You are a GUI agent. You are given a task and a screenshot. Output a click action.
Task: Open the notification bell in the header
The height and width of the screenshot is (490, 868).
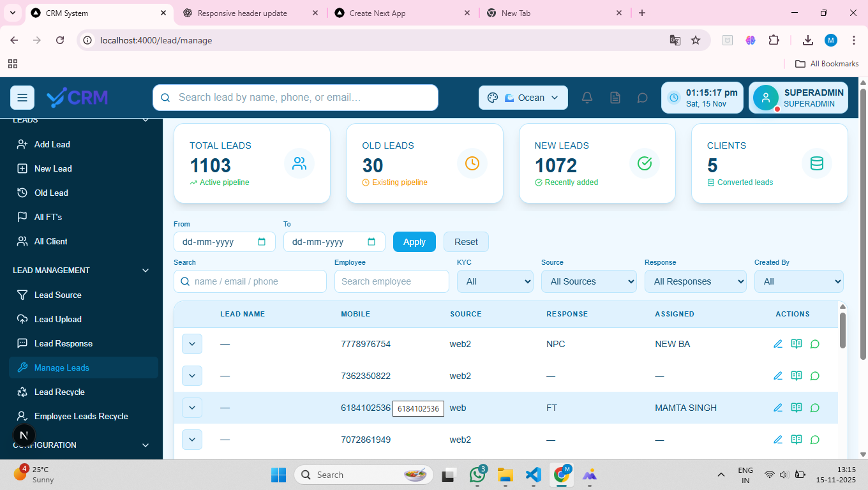[x=587, y=97]
